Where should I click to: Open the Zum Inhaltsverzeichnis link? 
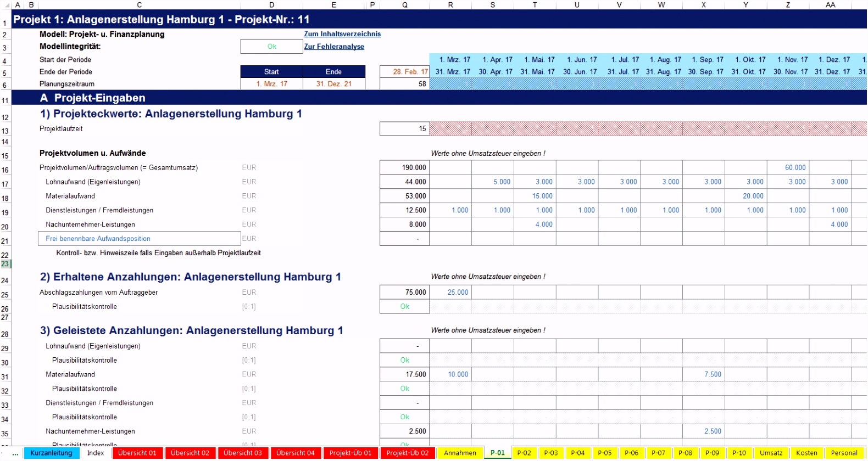click(x=342, y=34)
